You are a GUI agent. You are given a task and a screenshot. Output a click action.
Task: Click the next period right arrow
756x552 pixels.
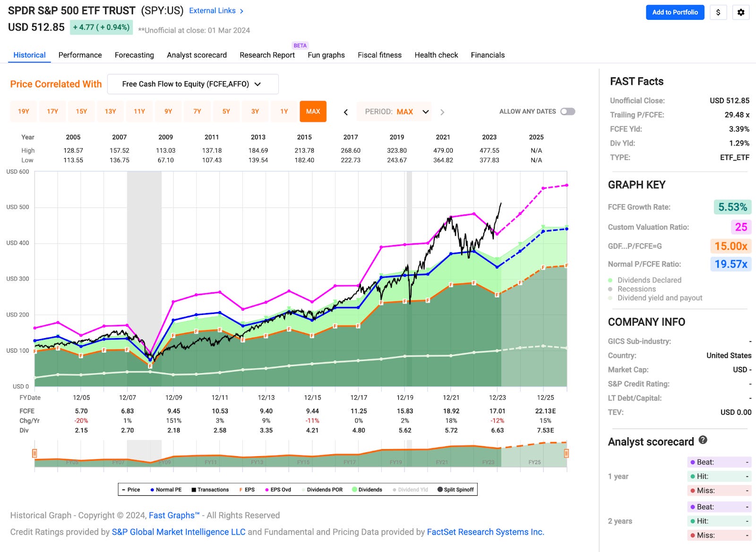442,112
